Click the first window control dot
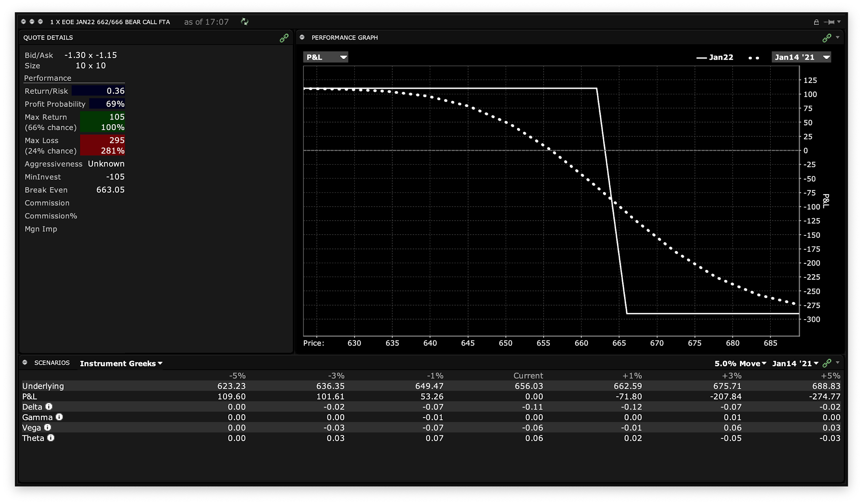 point(24,21)
